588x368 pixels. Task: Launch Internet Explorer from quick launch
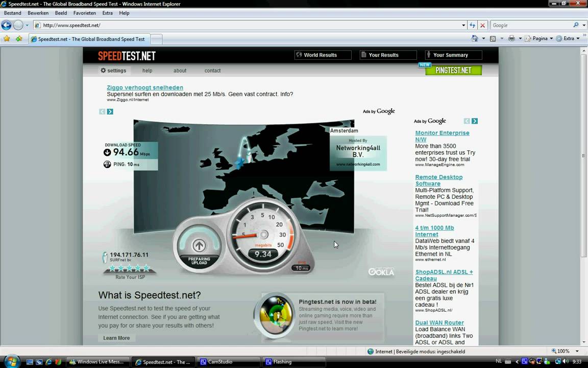pyautogui.click(x=48, y=362)
